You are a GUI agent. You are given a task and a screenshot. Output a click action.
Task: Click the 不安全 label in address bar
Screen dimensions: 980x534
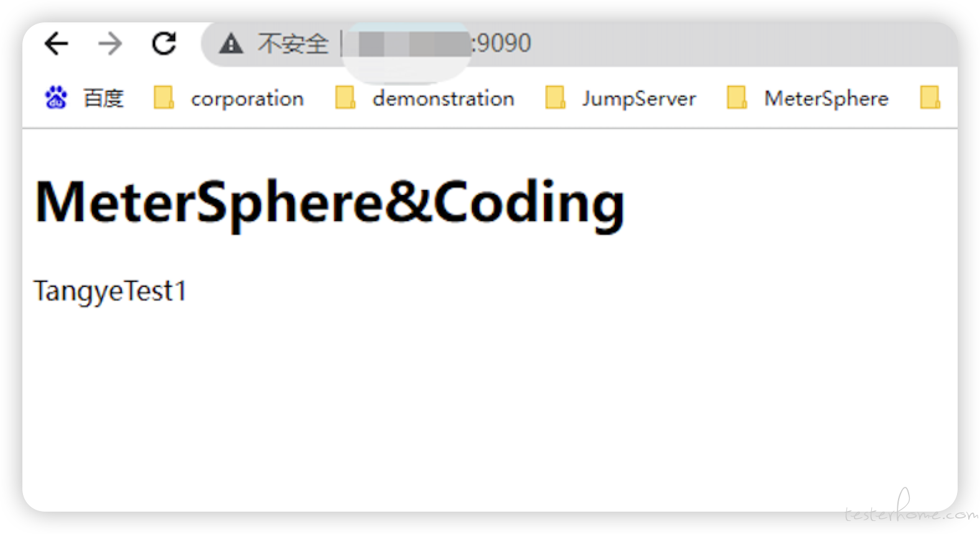(293, 43)
